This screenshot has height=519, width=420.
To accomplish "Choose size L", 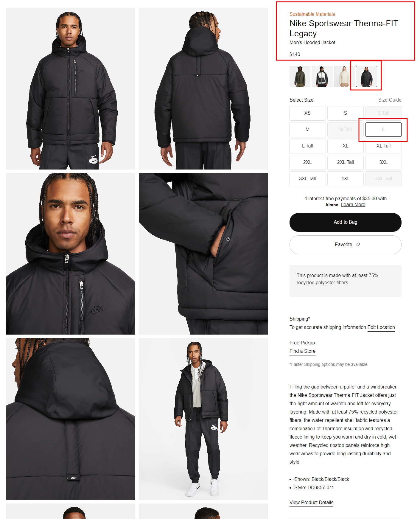I will point(383,130).
